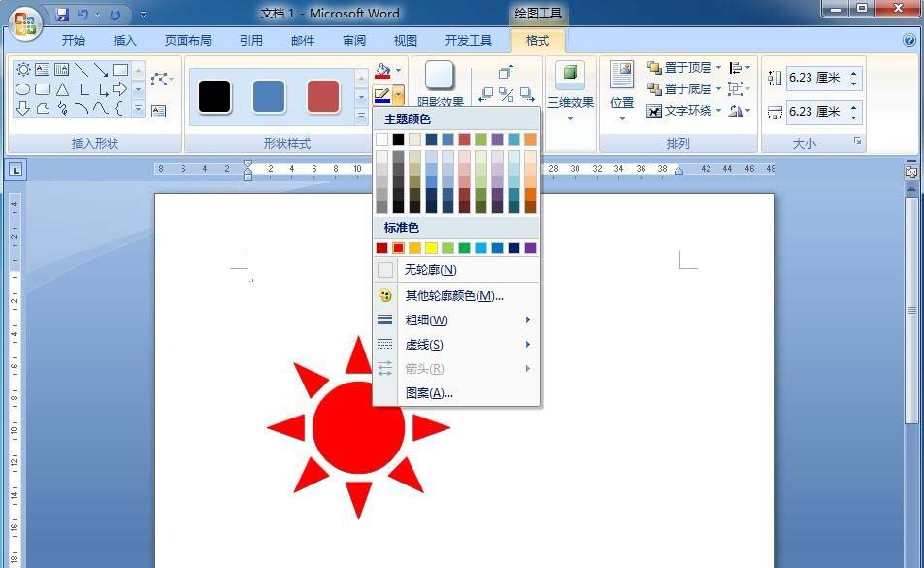Click the text box icon below edit shape

[158, 111]
